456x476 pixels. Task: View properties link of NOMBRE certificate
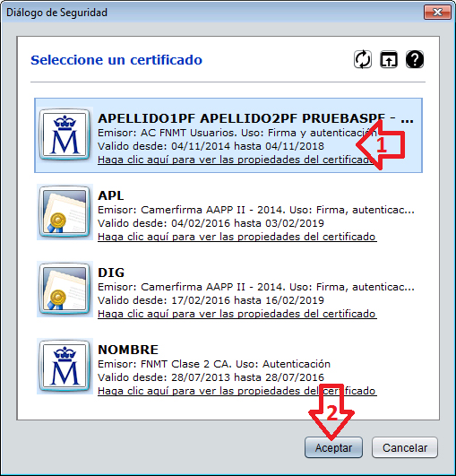tap(237, 391)
